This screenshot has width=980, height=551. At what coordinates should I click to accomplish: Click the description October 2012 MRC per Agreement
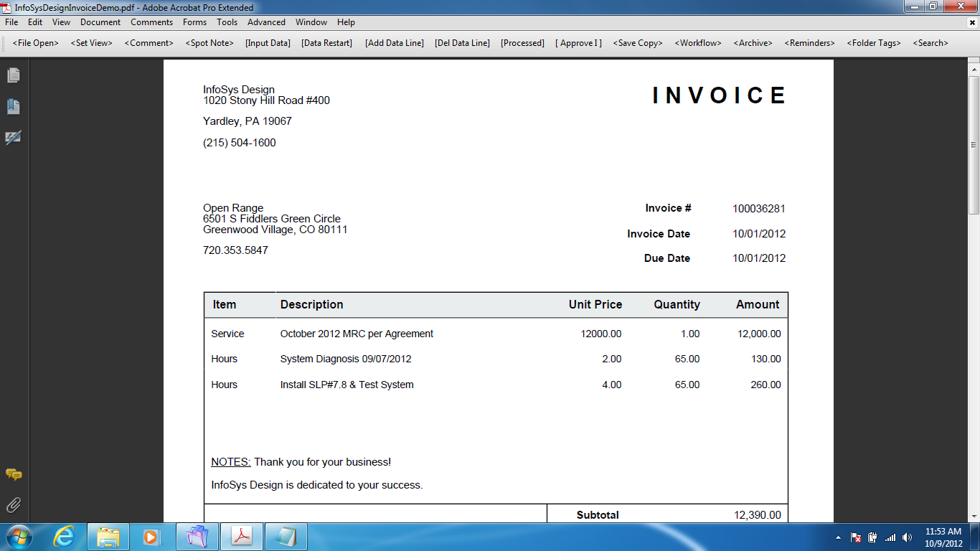(x=357, y=334)
